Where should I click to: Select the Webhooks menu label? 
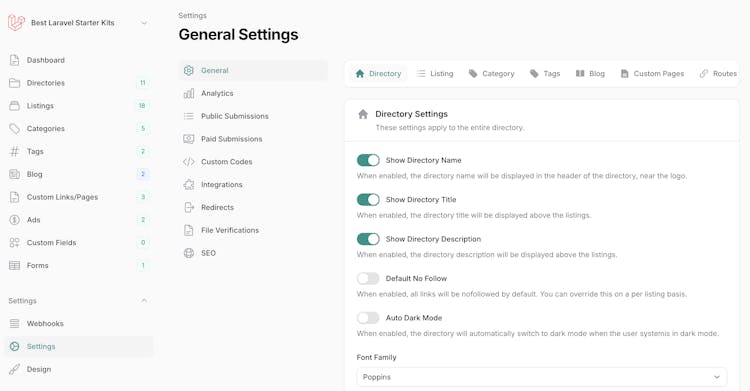(x=45, y=324)
